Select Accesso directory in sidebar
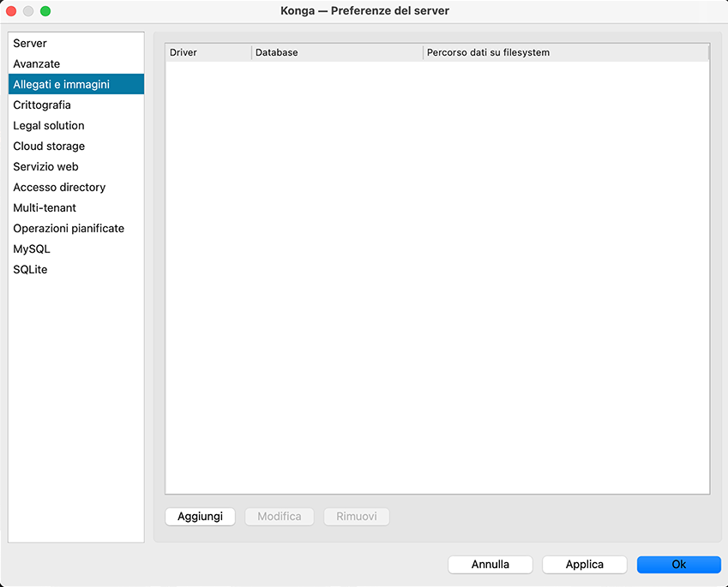Screen dimensions: 728x587 click(59, 188)
